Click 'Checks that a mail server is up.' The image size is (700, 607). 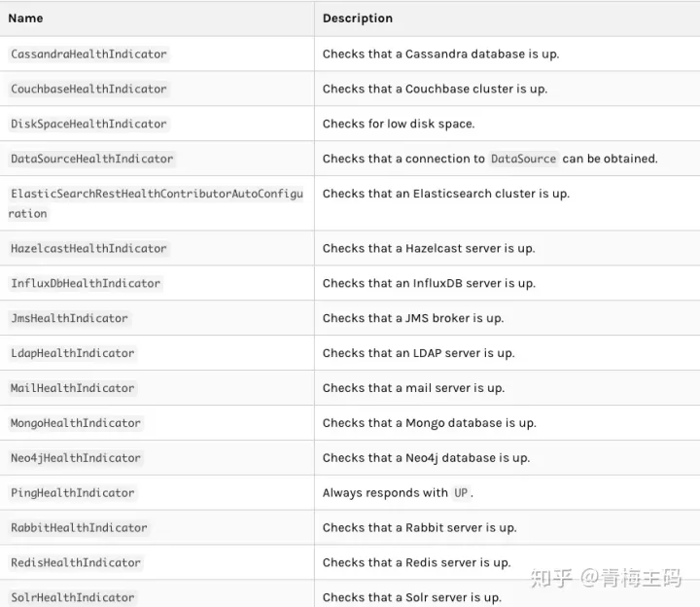(413, 388)
